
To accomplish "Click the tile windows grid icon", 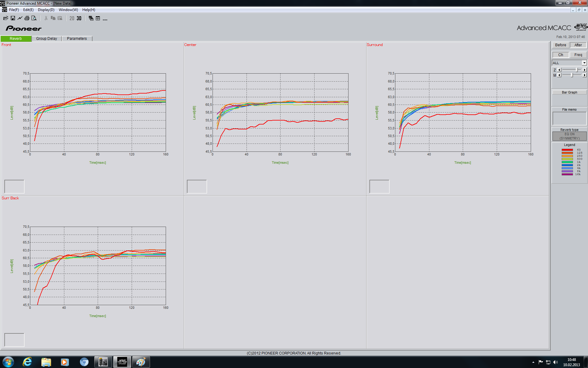I will coord(98,18).
